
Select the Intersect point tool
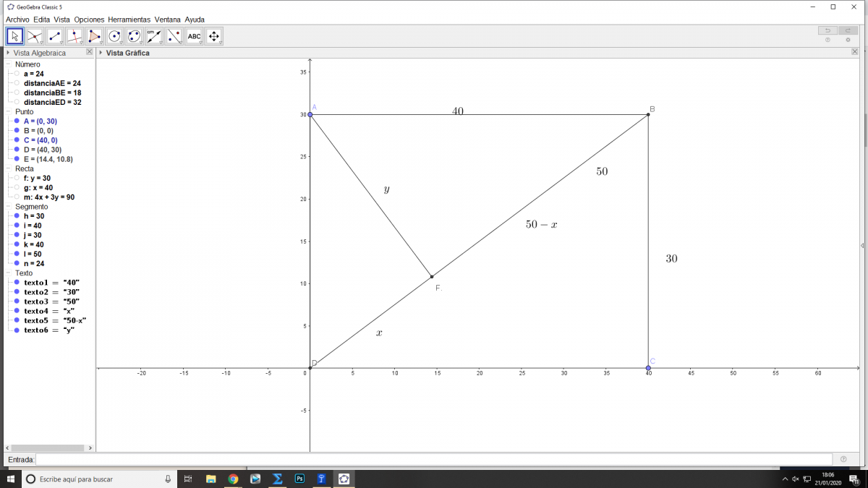(35, 36)
